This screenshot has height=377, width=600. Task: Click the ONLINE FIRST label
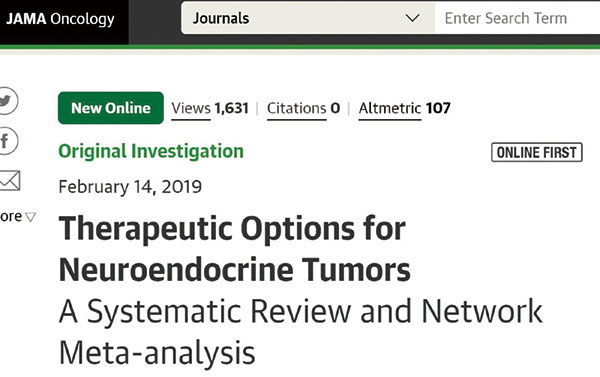click(x=537, y=152)
